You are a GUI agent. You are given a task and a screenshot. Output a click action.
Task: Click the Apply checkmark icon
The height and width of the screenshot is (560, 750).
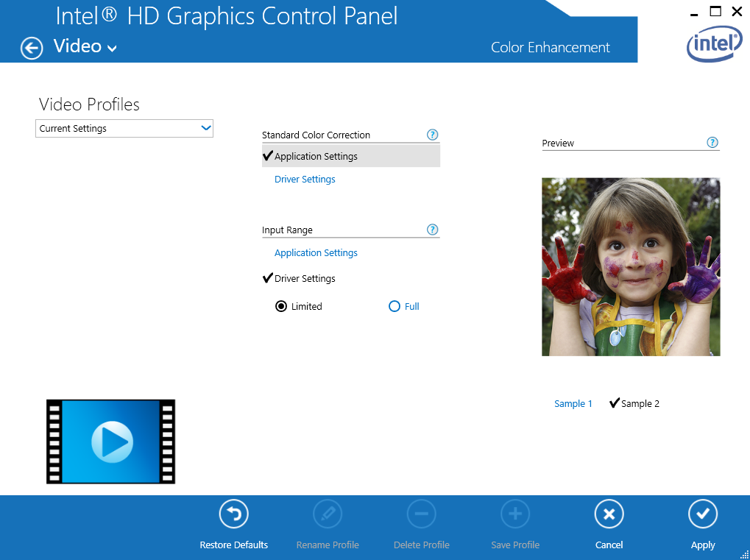703,514
